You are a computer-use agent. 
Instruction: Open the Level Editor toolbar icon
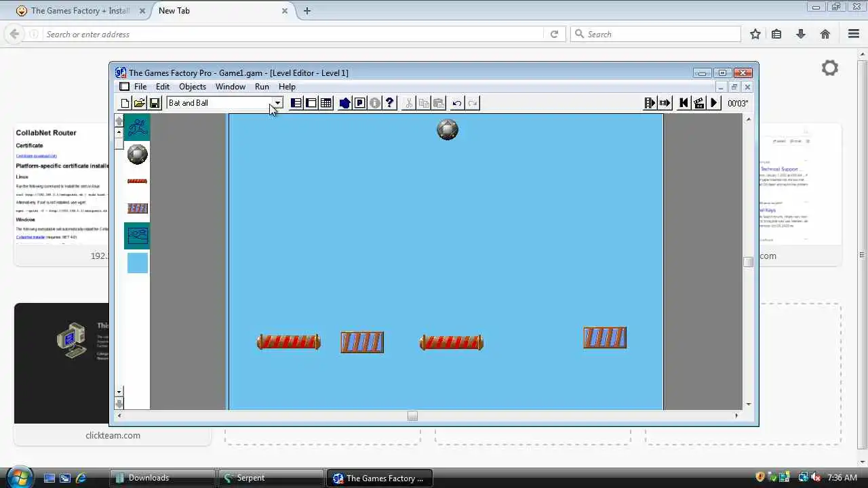coord(311,103)
